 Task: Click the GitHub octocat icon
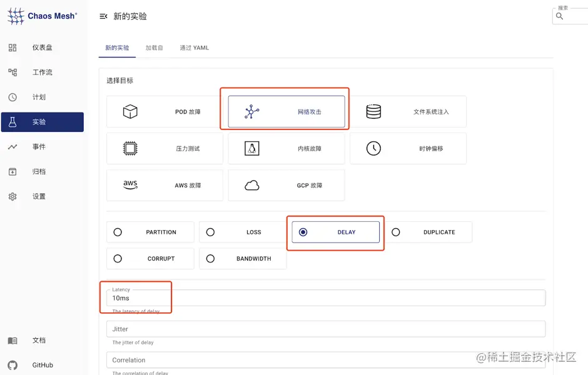(13, 365)
